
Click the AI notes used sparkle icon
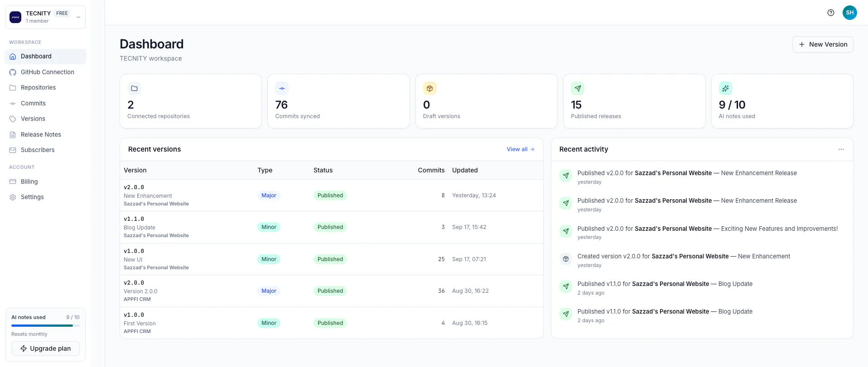click(x=725, y=88)
